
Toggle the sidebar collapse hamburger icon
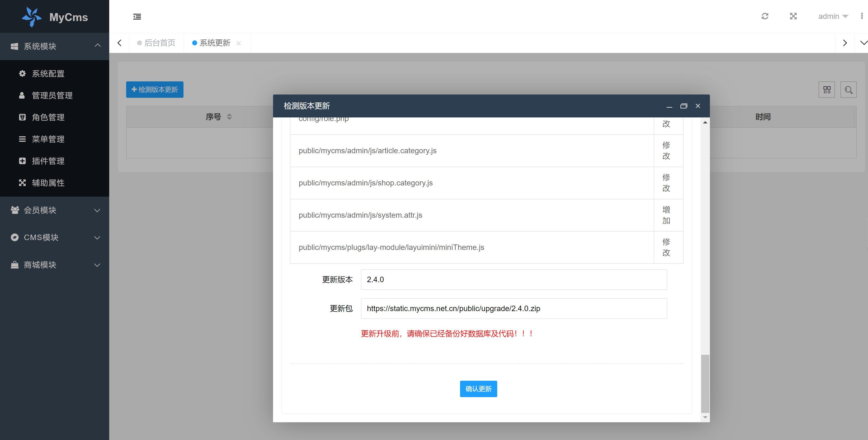coord(137,16)
